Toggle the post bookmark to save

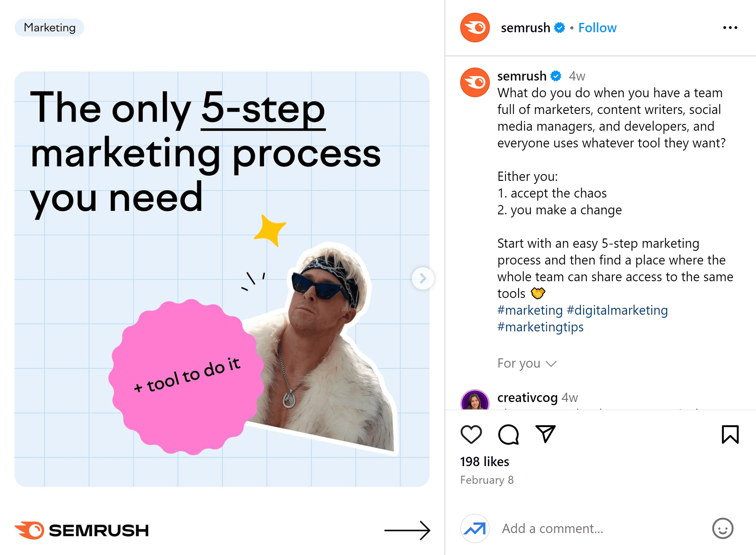730,435
